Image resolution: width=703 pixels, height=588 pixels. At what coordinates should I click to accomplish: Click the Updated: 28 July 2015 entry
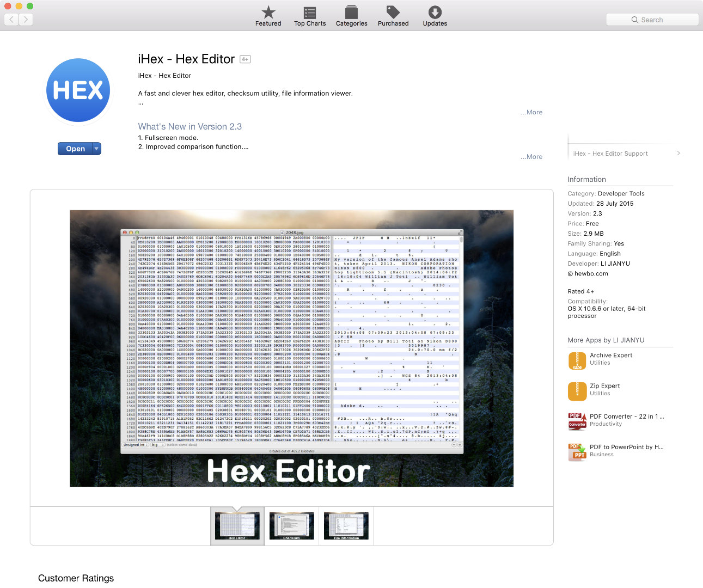pyautogui.click(x=601, y=204)
